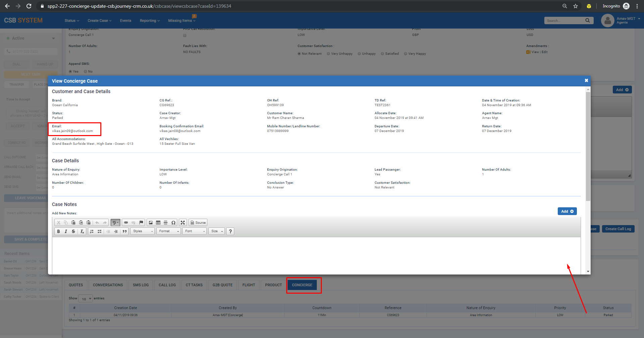The image size is (644, 338).
Task: Change the show entries count dropdown
Action: pos(86,298)
